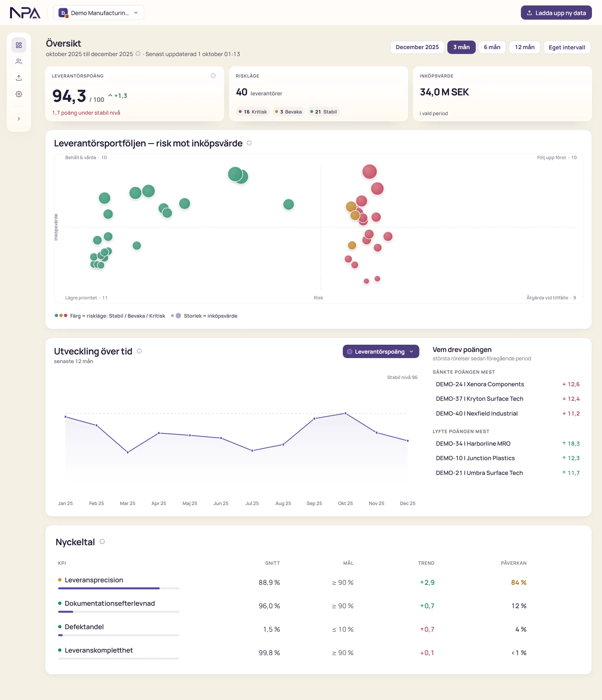
Task: Filter by 3 Bevaka badge
Action: [288, 112]
